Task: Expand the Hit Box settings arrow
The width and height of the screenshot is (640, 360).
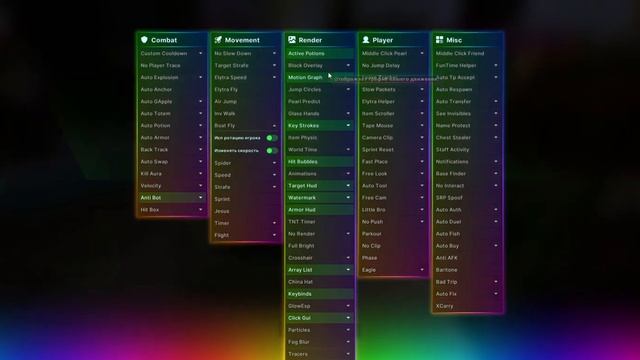Action: pyautogui.click(x=200, y=210)
